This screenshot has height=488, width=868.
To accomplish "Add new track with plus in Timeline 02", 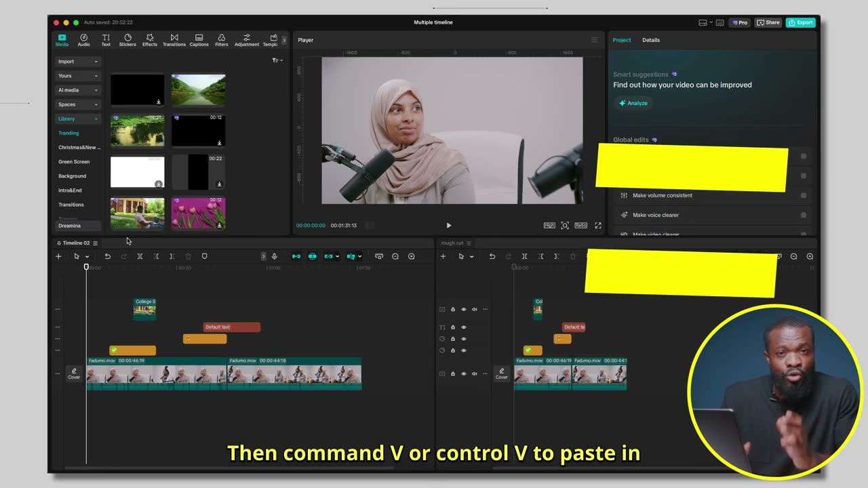I will [58, 256].
